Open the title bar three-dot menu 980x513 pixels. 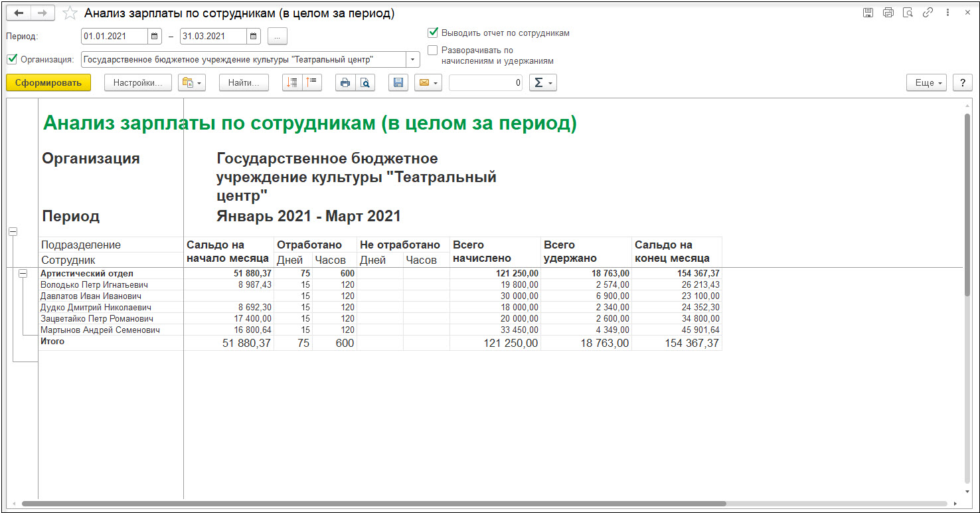click(947, 13)
